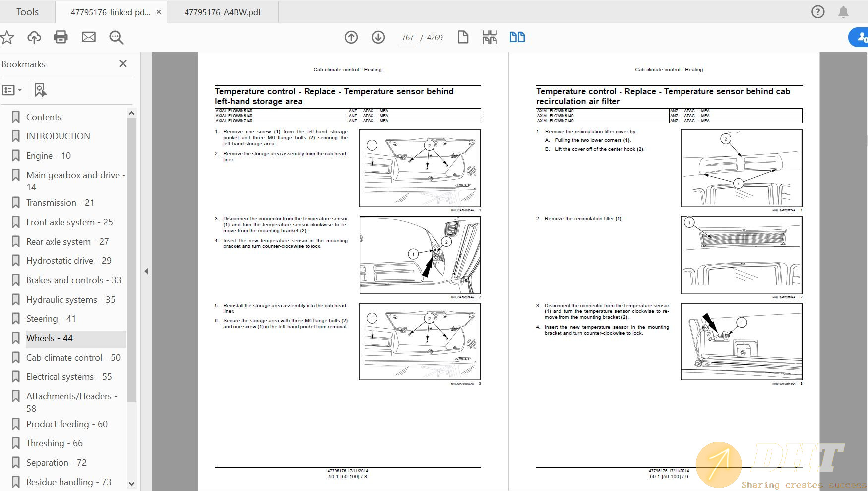This screenshot has width=868, height=491.
Task: Click the bookmark icon beside Wheels - 44
Action: coord(16,338)
